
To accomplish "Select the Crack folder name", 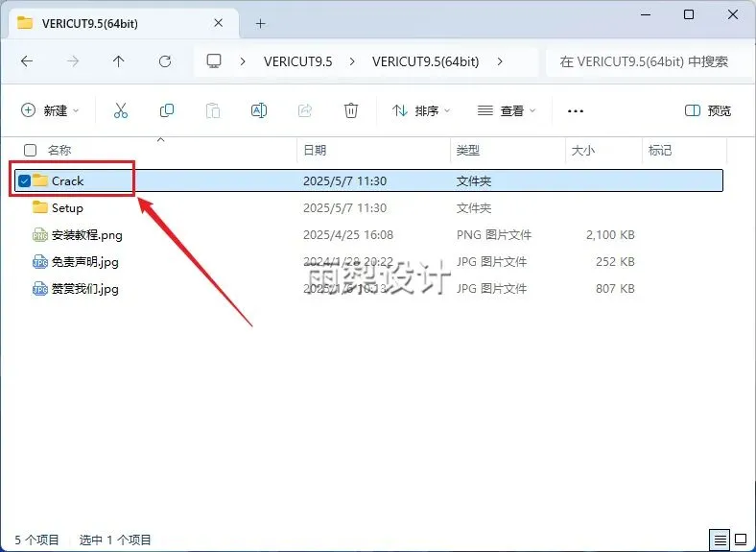I will point(67,180).
